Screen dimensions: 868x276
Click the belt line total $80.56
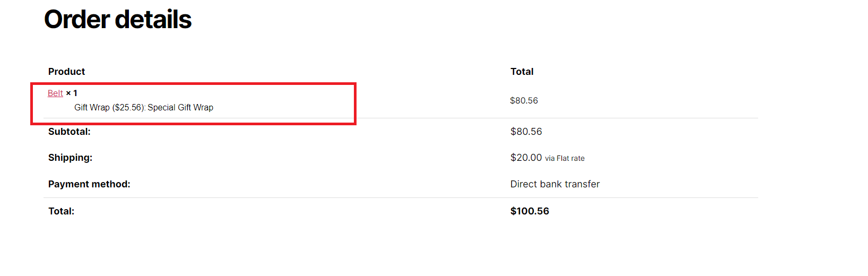524,100
